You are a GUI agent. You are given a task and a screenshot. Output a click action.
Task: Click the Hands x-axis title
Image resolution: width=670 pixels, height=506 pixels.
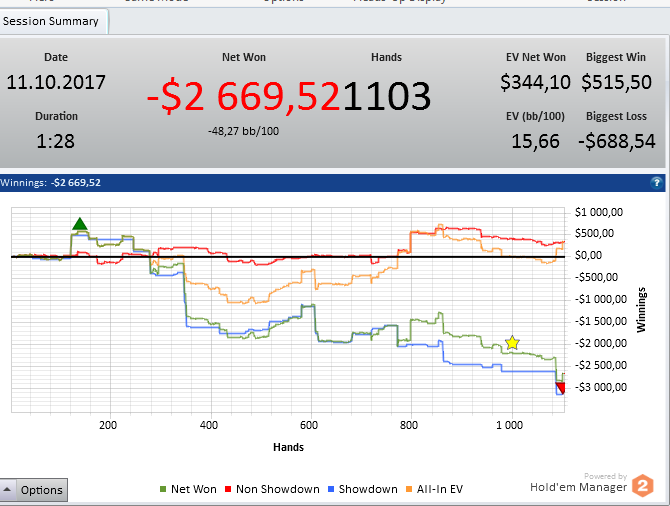(288, 447)
